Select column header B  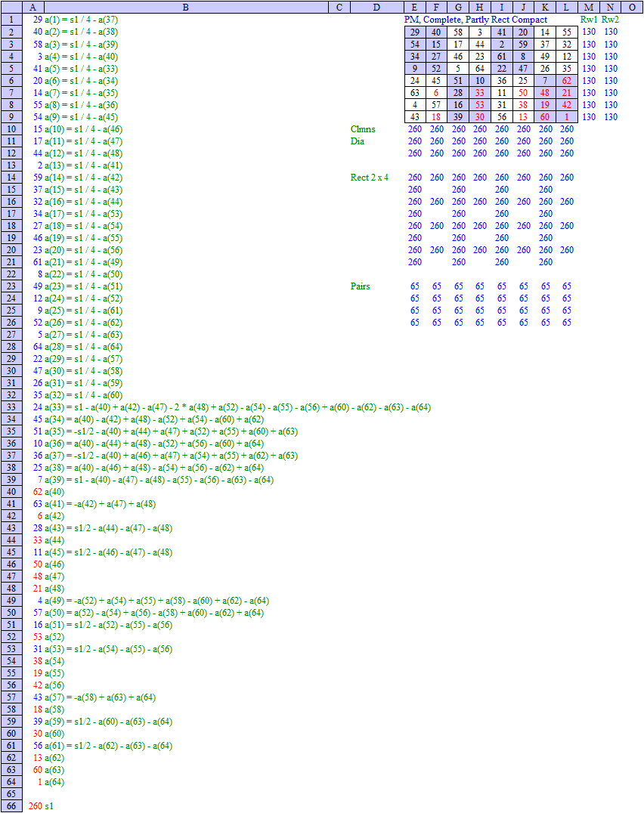point(186,8)
